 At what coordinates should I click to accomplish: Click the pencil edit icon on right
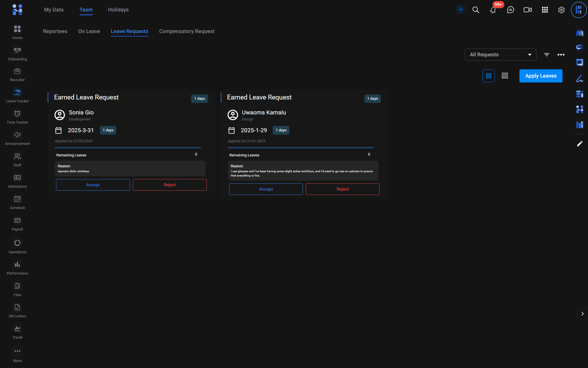580,144
